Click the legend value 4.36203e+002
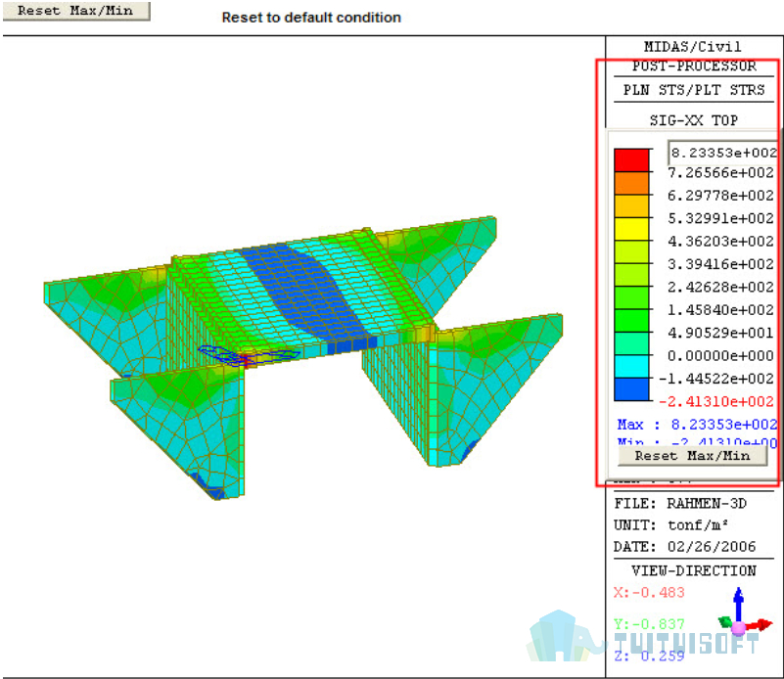The width and height of the screenshot is (784, 679). [720, 242]
